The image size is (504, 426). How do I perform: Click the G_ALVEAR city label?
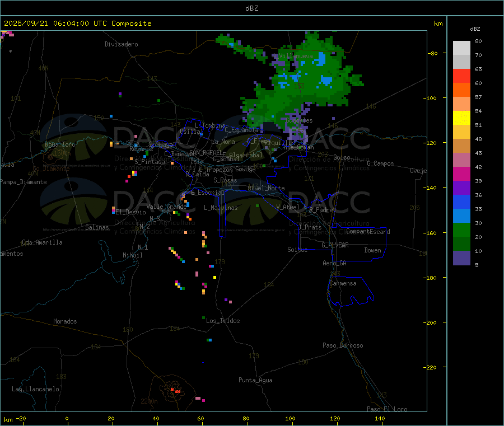pos(335,245)
